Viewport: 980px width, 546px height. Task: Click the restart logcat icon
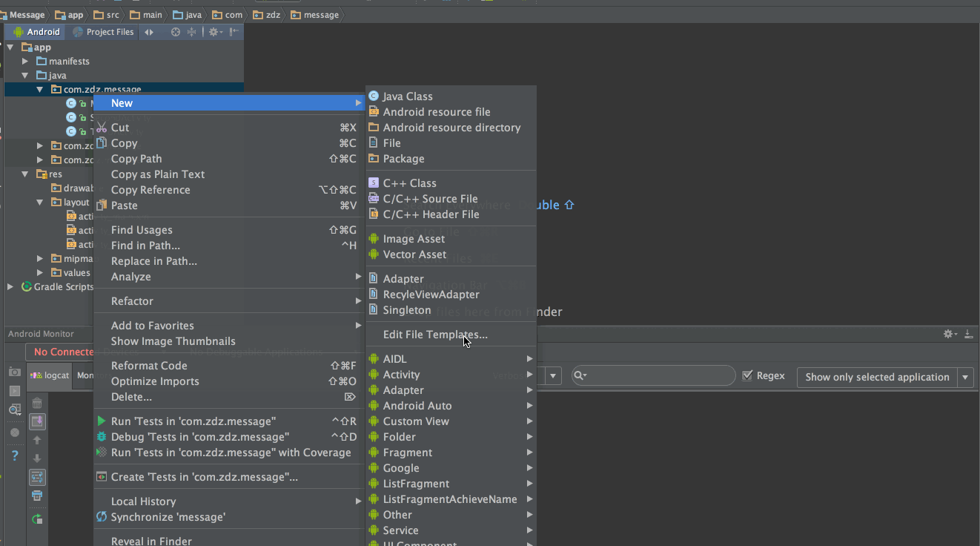[37, 519]
